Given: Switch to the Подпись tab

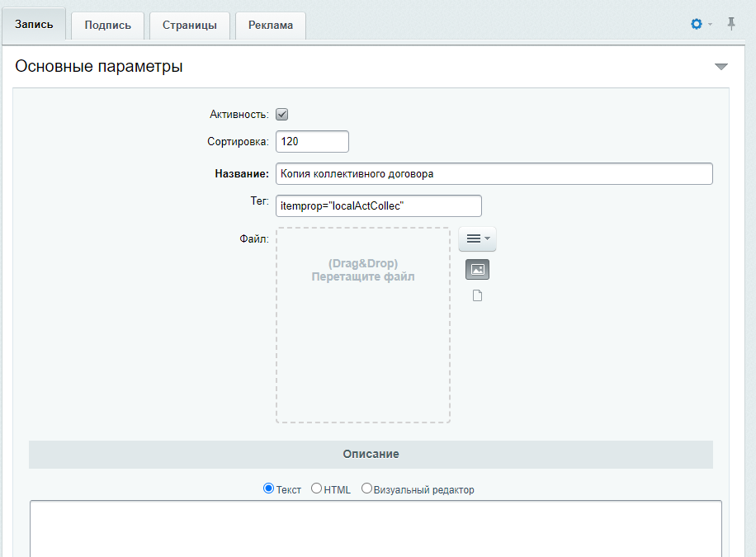Looking at the screenshot, I should 107,26.
